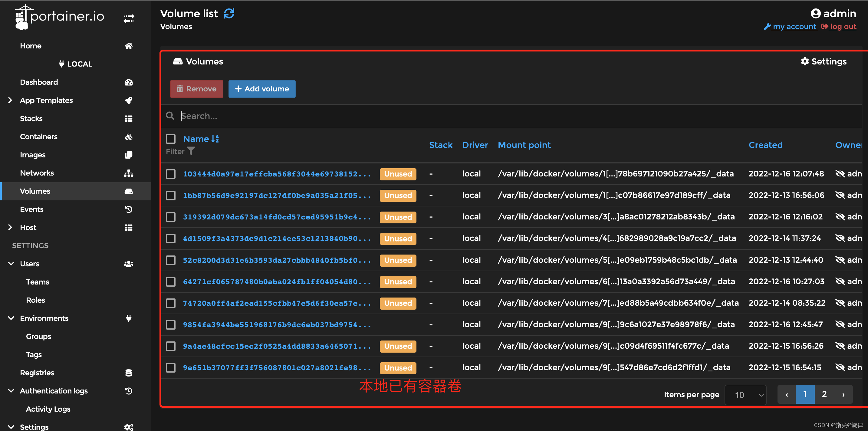Go to Stacks in the sidebar
The width and height of the screenshot is (868, 431).
pos(31,119)
